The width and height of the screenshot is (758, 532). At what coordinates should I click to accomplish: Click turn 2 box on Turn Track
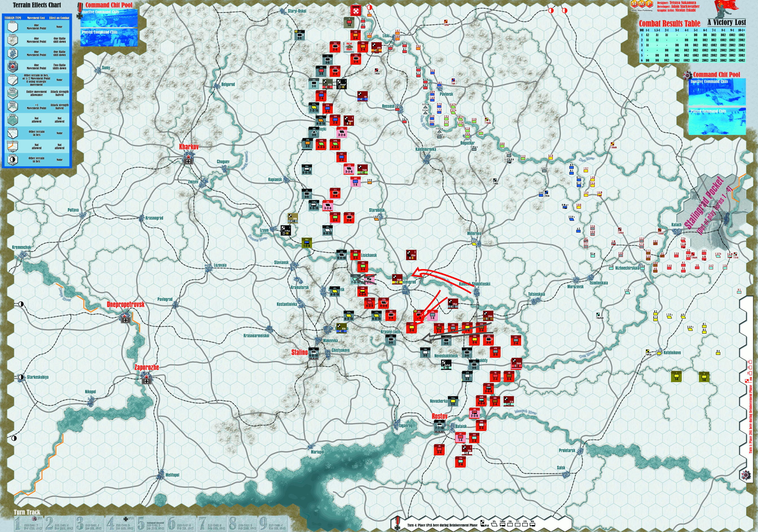59,524
